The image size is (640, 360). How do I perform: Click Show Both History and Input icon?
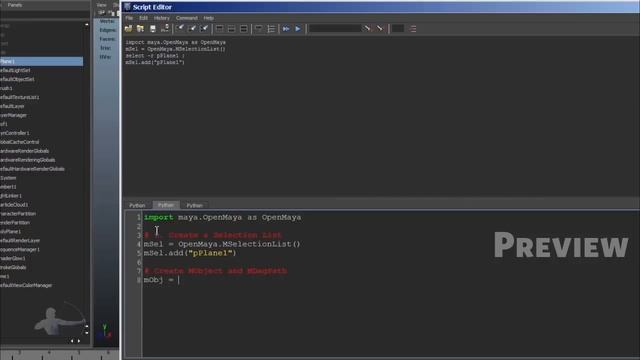click(x=244, y=29)
